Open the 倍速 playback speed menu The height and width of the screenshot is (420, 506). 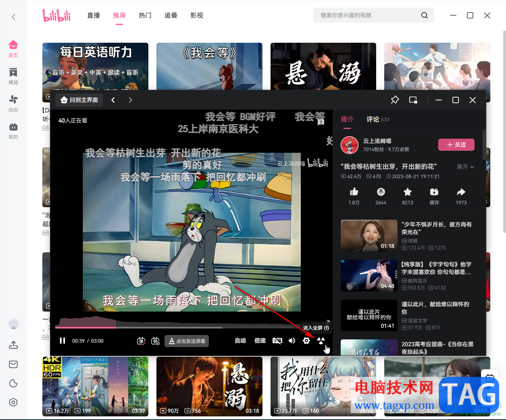[x=260, y=341]
